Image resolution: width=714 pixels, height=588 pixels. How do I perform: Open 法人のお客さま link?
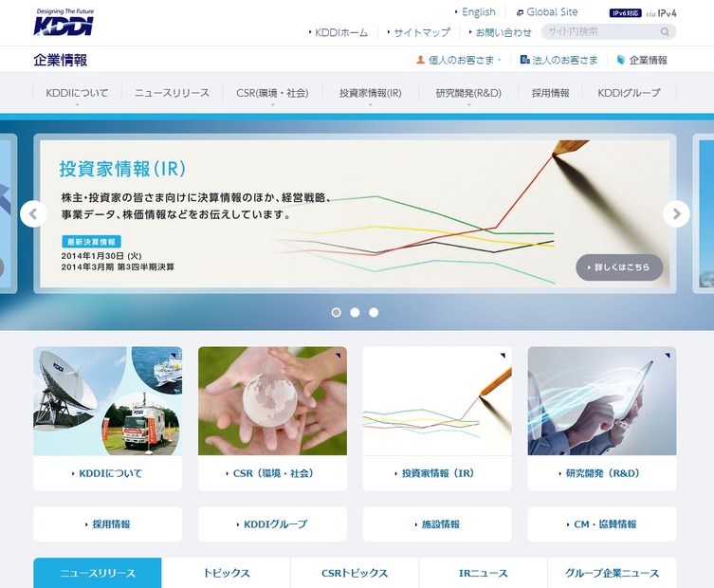click(x=564, y=60)
